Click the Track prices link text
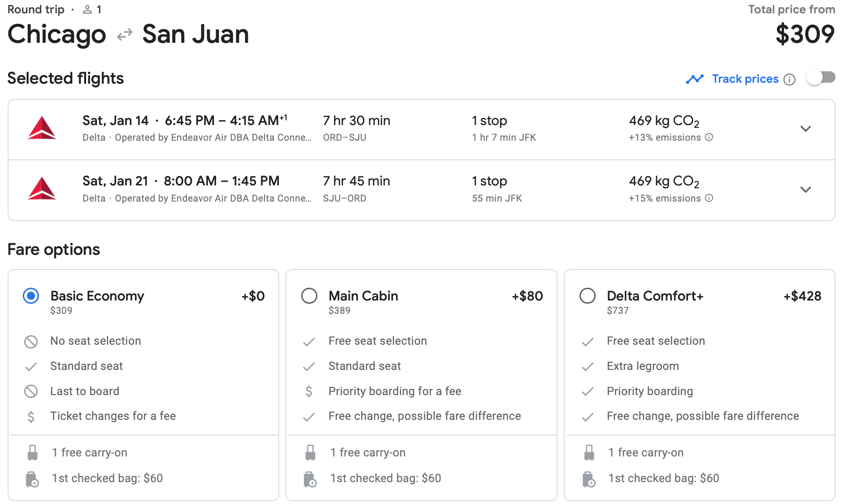The width and height of the screenshot is (845, 504). (745, 79)
